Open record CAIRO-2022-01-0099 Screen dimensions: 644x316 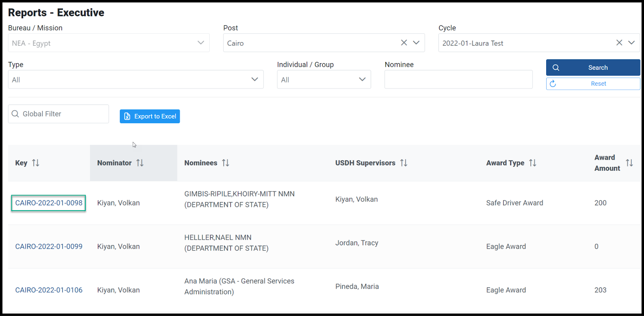click(x=49, y=246)
